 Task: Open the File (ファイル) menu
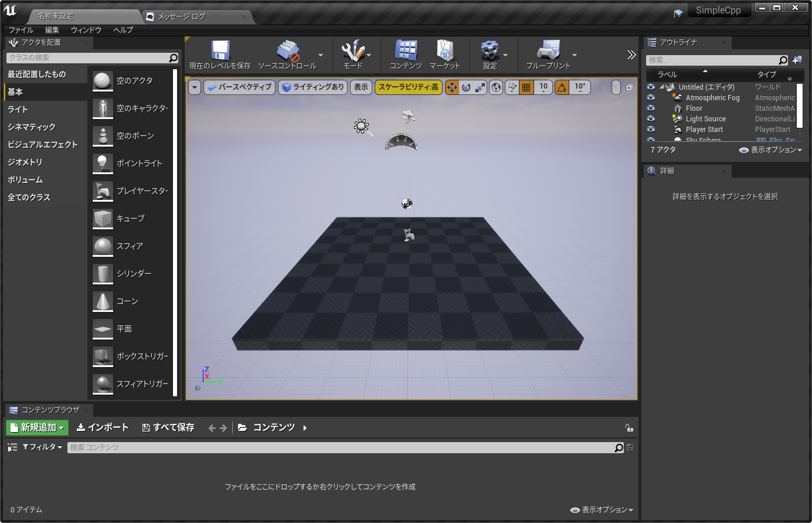[x=21, y=30]
